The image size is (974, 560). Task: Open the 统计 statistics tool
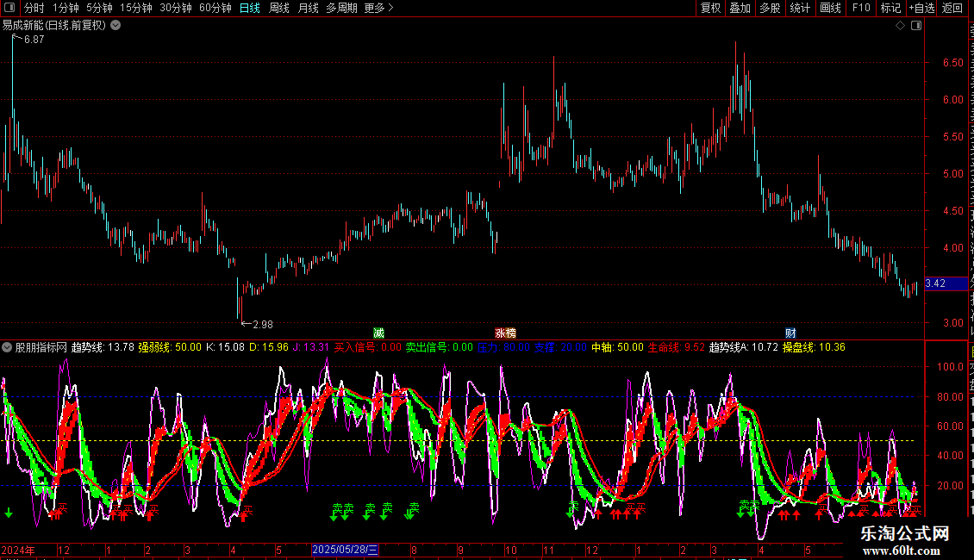click(800, 8)
